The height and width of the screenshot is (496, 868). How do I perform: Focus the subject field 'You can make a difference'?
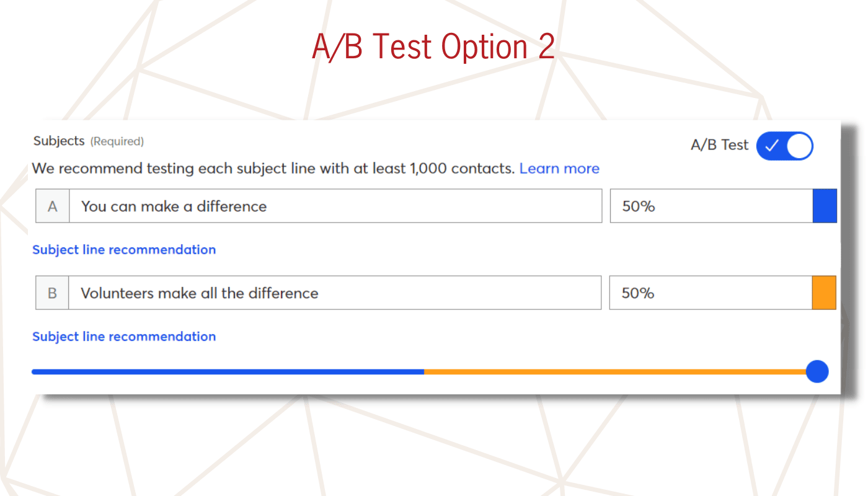(x=335, y=206)
